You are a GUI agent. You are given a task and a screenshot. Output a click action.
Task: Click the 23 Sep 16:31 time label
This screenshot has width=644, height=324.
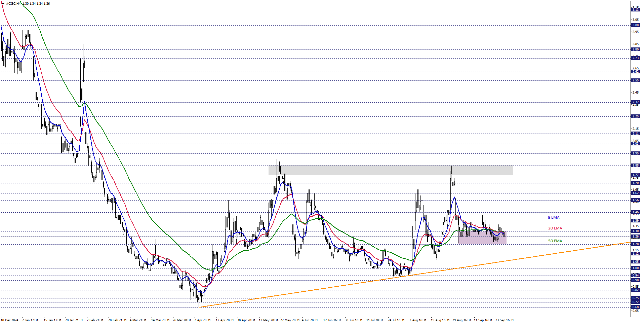coord(504,320)
